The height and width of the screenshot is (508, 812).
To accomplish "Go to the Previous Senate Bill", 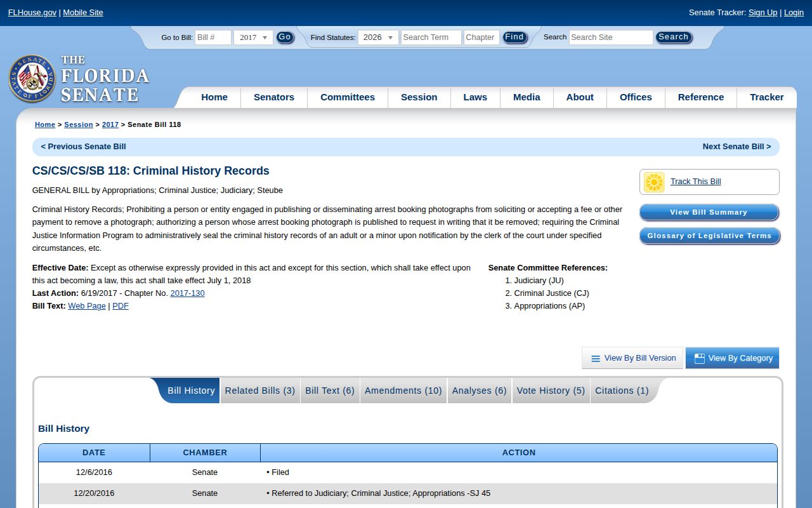I will 84,147.
